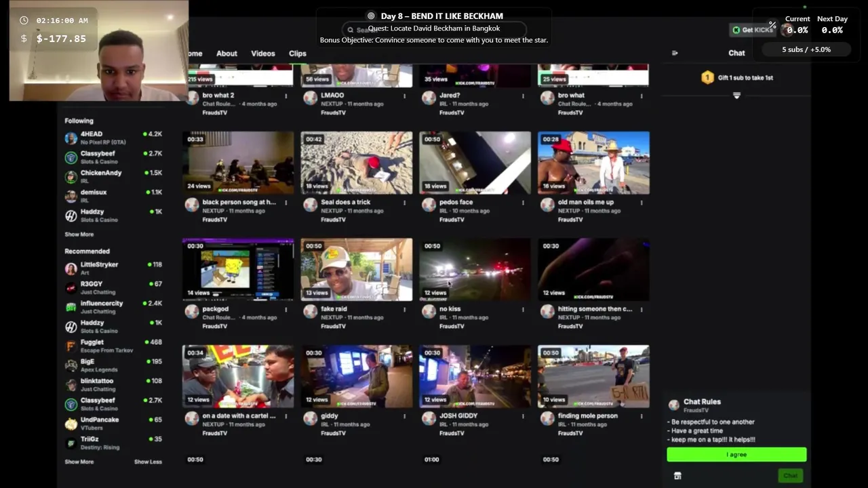Open 'on a date with a cartel' thumbnail
Viewport: 868px width, 488px height.
pyautogui.click(x=238, y=376)
